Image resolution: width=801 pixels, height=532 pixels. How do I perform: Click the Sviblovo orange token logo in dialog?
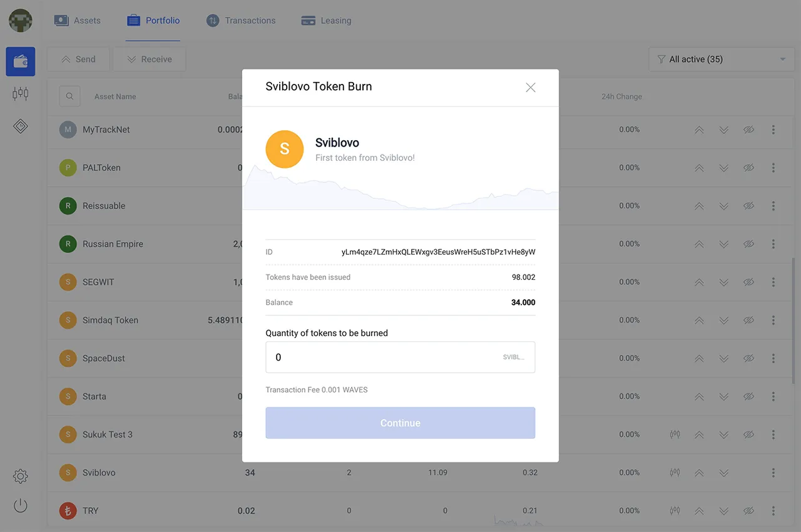(x=285, y=149)
